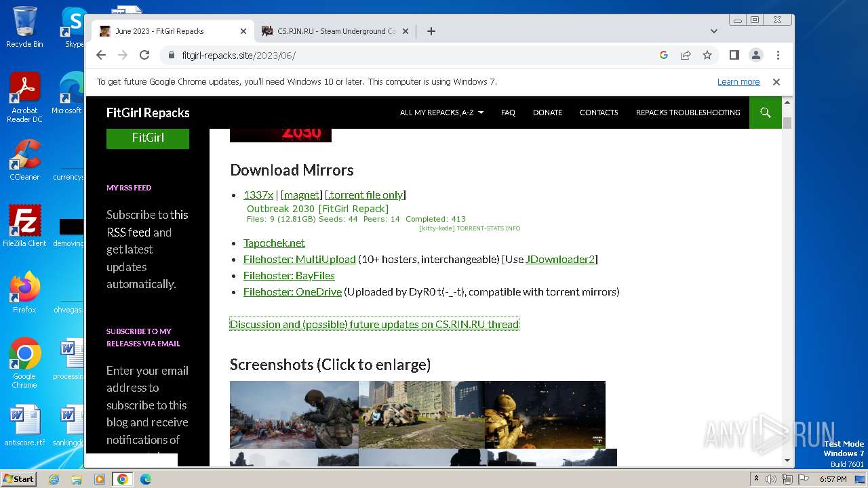
Task: Enlarge the first soldier screenshot thumbnail
Action: point(294,415)
